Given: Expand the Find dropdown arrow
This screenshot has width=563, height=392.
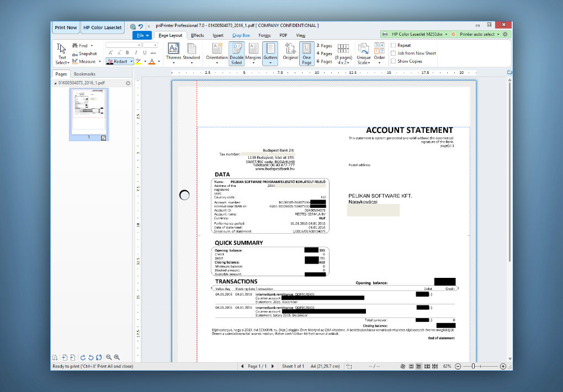Looking at the screenshot, I should [92, 46].
